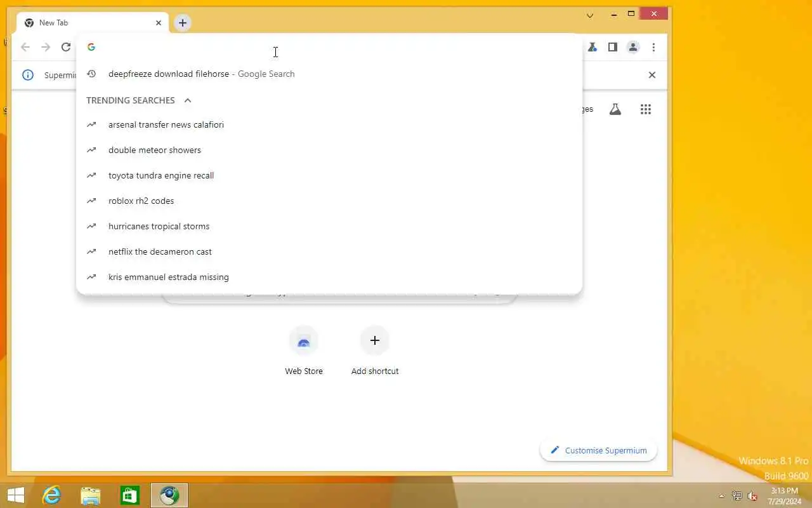Viewport: 812px width, 508px height.
Task: Click the info icon on the infobar
Action: click(x=28, y=75)
